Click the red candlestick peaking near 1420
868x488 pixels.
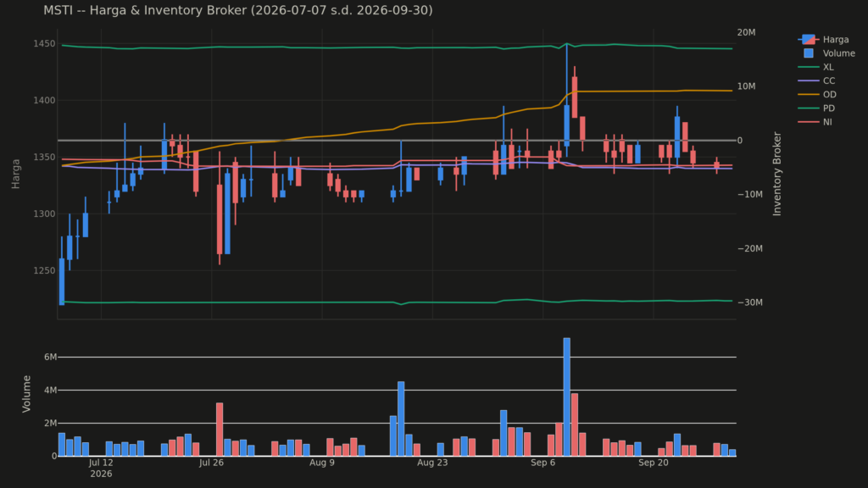575,97
